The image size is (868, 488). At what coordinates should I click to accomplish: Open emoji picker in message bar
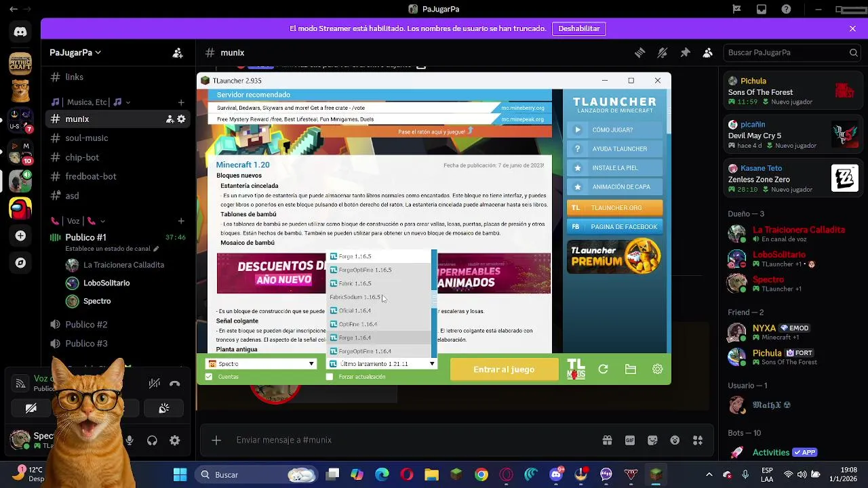[x=675, y=440]
